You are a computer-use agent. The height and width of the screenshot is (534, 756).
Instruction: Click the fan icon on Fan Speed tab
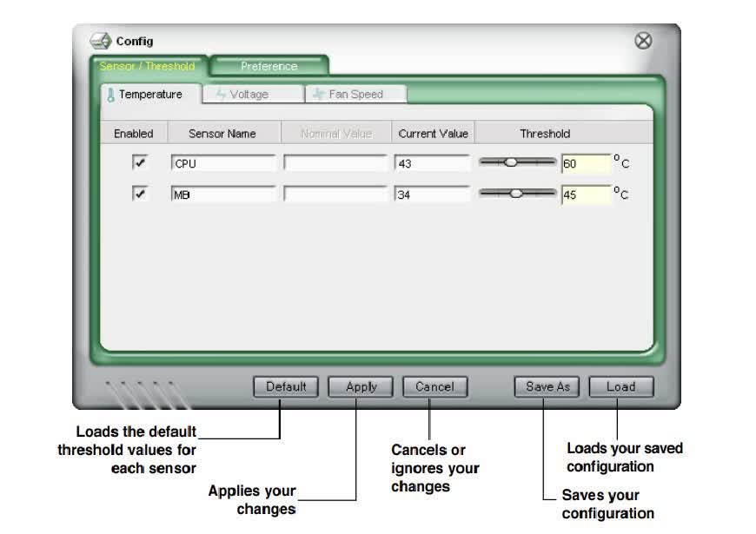click(318, 94)
